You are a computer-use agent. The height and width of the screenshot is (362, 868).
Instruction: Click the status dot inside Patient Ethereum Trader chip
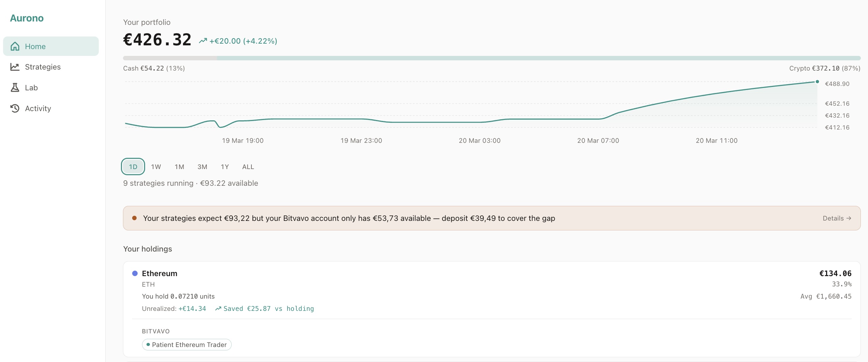coord(148,345)
